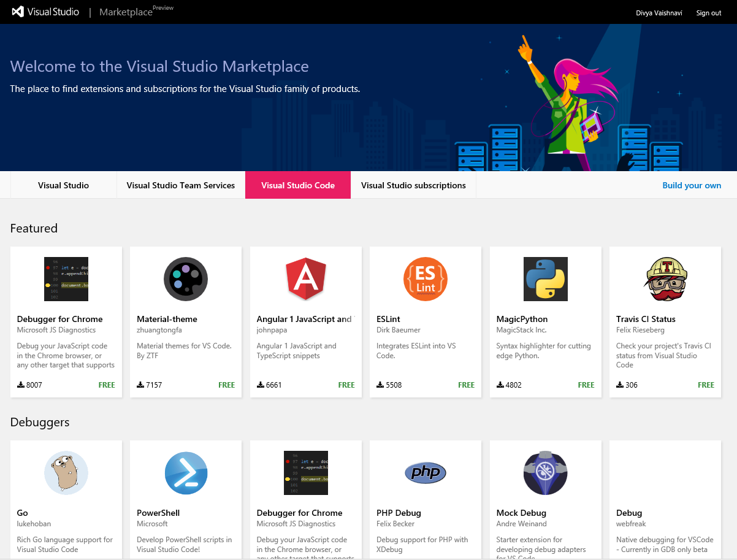Click the Mock Debug bug shield icon

tap(546, 473)
